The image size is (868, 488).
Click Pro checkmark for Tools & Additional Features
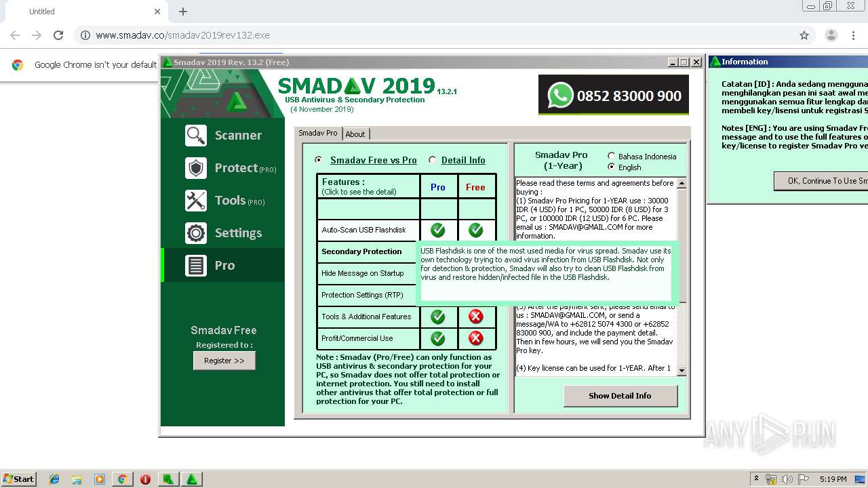438,317
